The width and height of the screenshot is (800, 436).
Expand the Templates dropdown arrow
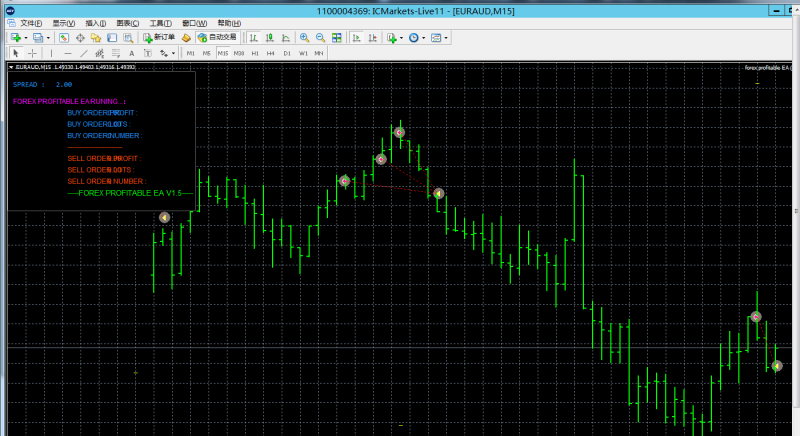tap(446, 38)
